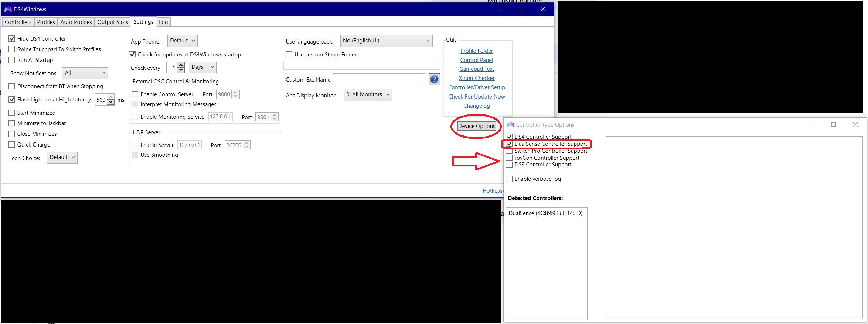
Task: Open the XInputChecker link
Action: 477,78
